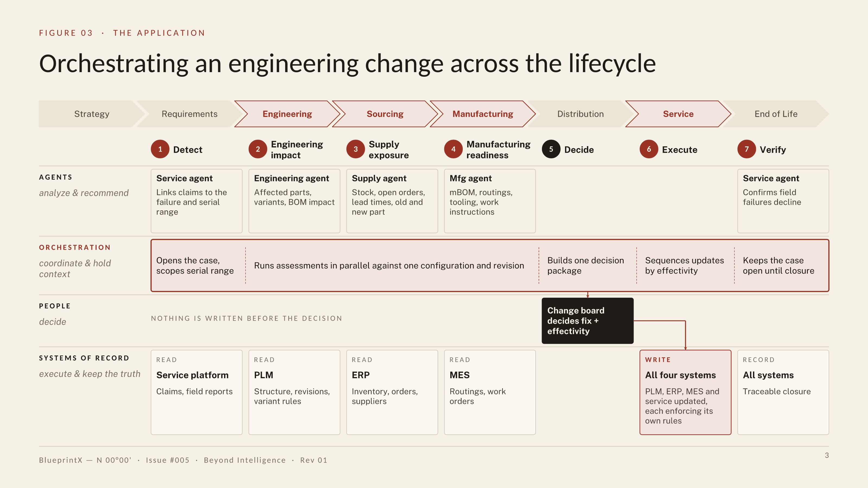The height and width of the screenshot is (488, 868).
Task: Click the READ PLM systems card
Action: (294, 392)
